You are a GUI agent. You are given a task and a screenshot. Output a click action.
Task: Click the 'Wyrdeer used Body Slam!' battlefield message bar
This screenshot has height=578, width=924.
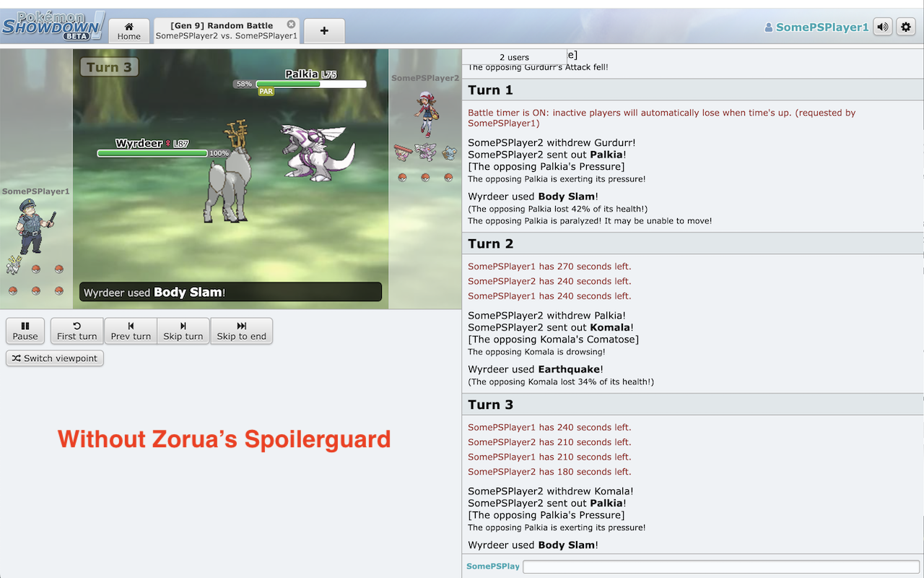click(x=230, y=292)
